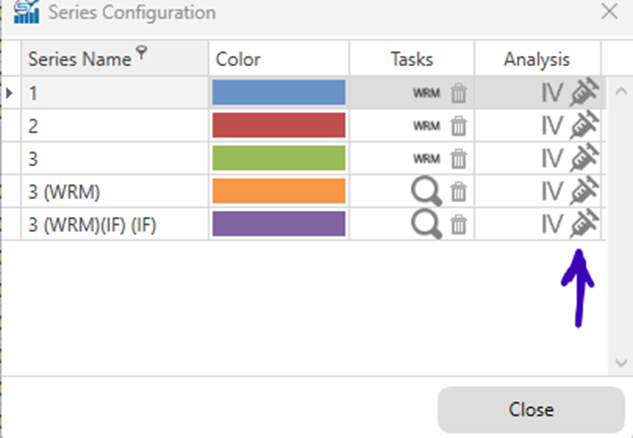Click the syringe icon for 3 (WRM)(IF) (IF)
This screenshot has height=438, width=633.
pos(584,224)
